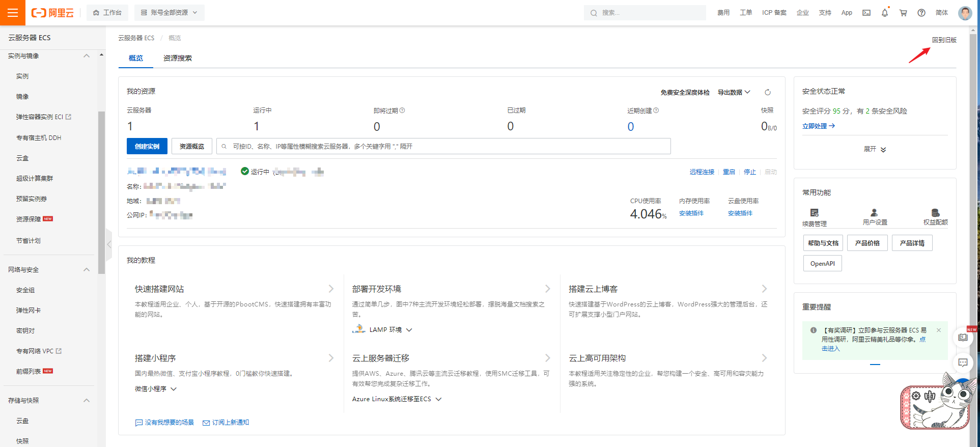The height and width of the screenshot is (447, 980).
Task: Switch to 资源搜索 tab
Action: pyautogui.click(x=178, y=58)
